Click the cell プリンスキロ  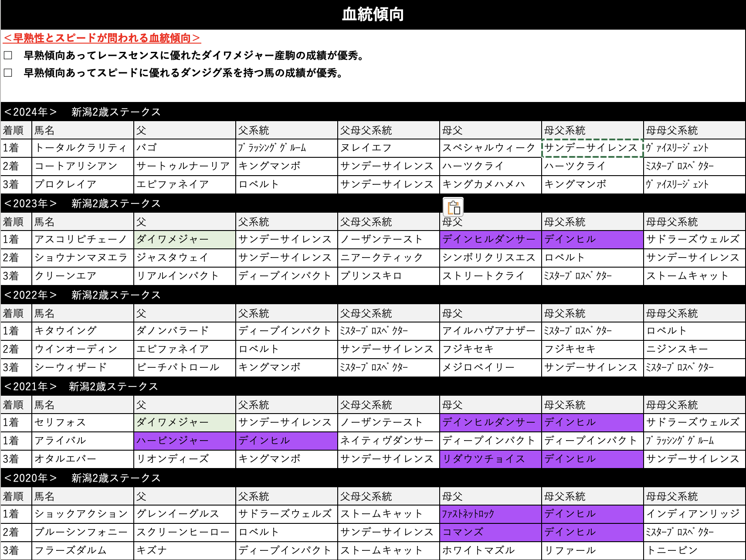tap(389, 276)
